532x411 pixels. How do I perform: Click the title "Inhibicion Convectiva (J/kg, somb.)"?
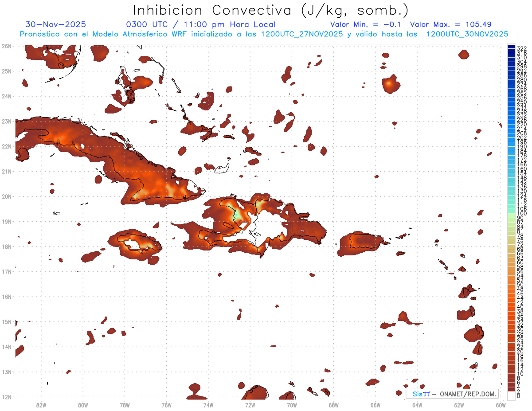271,11
